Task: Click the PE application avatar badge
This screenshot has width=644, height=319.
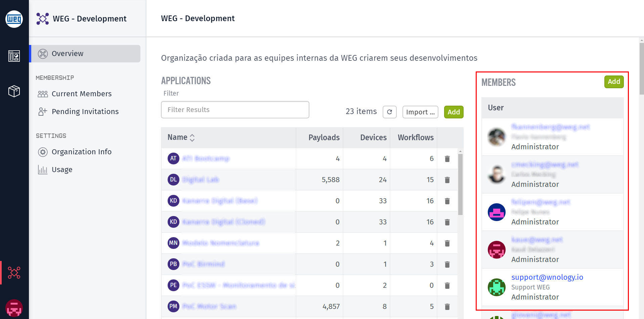Action: click(x=173, y=285)
